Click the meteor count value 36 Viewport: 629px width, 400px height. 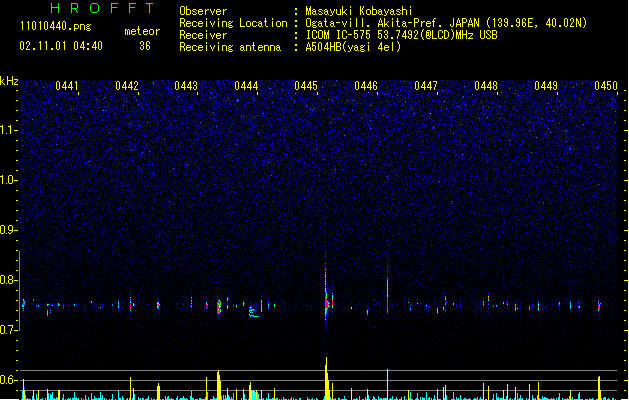(x=145, y=46)
